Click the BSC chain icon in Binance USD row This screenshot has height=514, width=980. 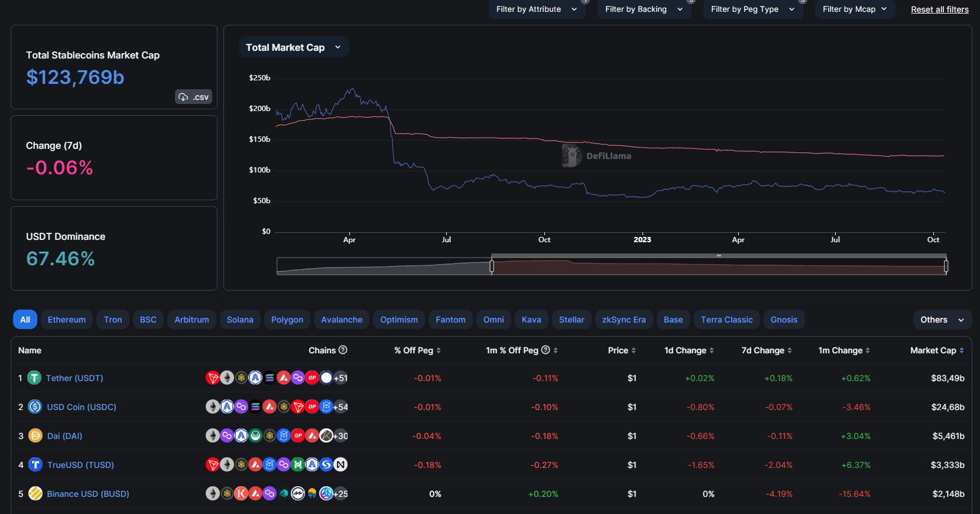click(227, 494)
